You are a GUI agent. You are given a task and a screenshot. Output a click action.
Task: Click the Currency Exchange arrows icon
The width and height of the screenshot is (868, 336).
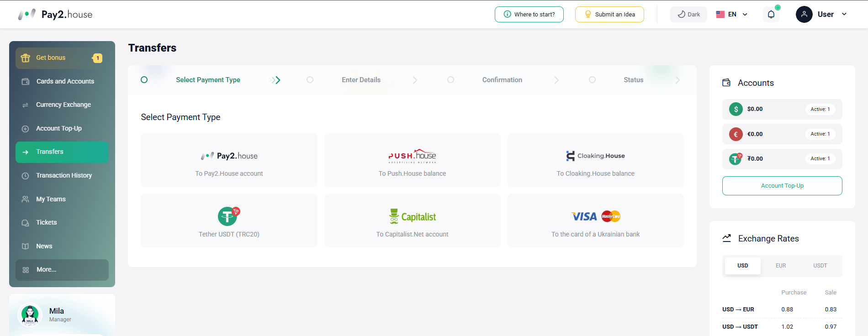click(x=26, y=105)
